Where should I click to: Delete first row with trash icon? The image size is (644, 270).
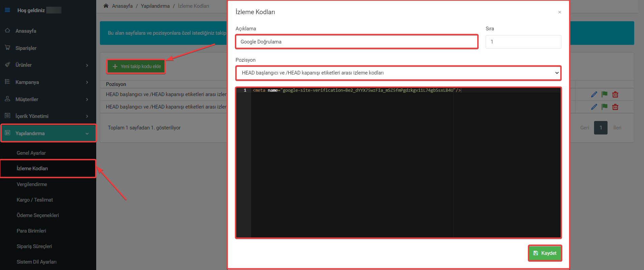615,94
